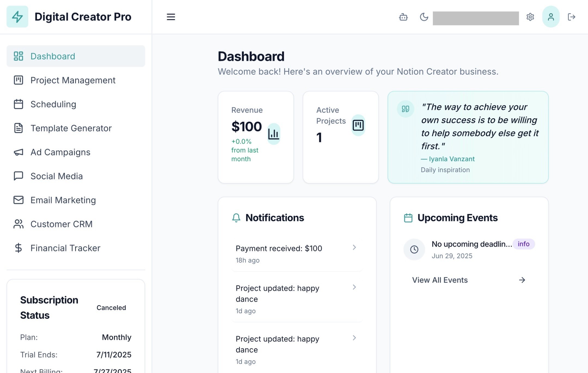Go to Financial Tracker in the sidebar
This screenshot has height=373, width=588.
click(65, 248)
